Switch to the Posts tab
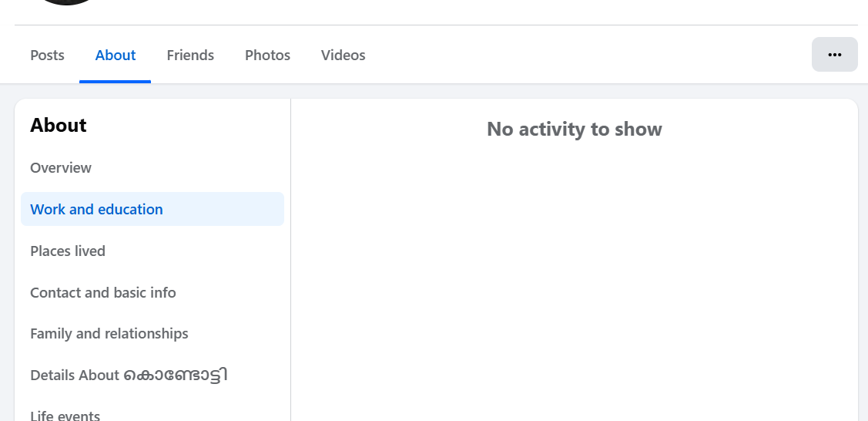 [47, 56]
